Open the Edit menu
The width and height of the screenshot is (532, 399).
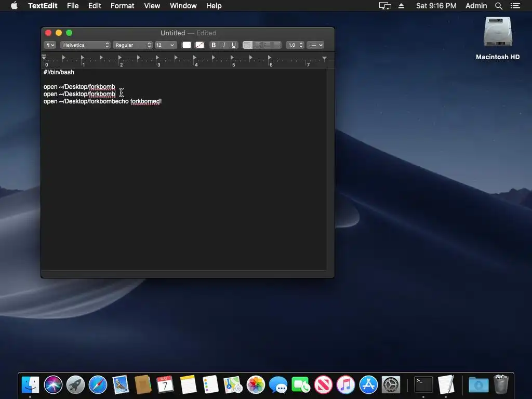(x=95, y=6)
